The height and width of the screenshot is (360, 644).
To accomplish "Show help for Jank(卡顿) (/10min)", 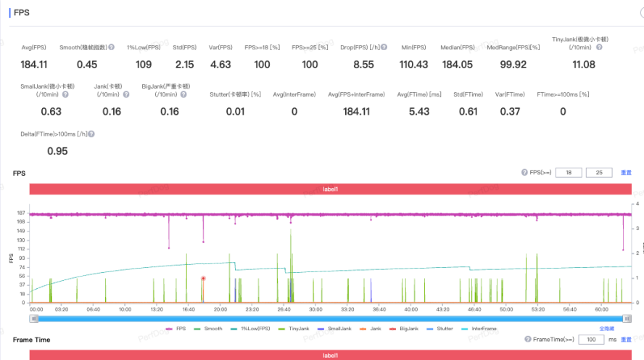I will [x=126, y=94].
